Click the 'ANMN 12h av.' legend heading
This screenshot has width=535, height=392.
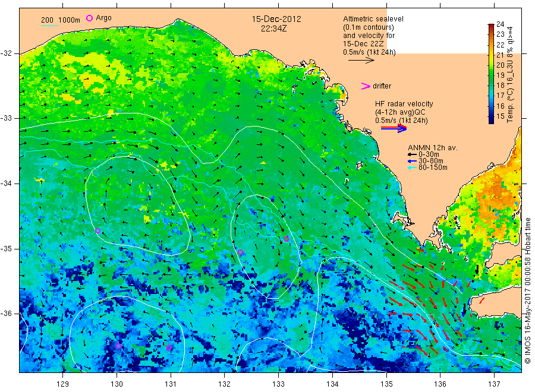[433, 148]
